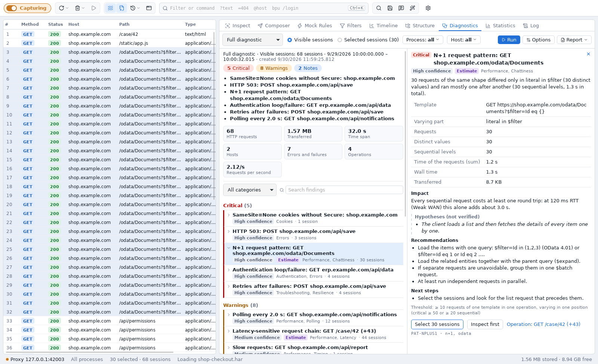Image resolution: width=598 pixels, height=364 pixels.
Task: Click the play resume icon in toolbar
Action: point(94,8)
